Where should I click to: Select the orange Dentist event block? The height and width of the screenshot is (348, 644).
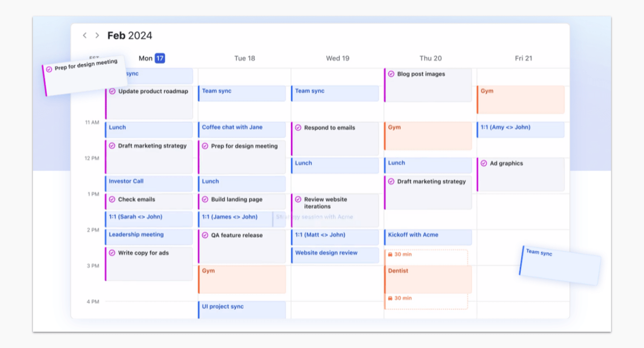pyautogui.click(x=428, y=278)
